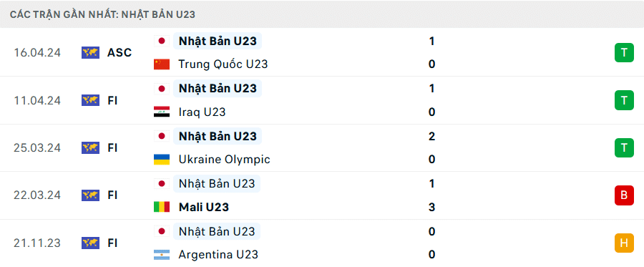644x267 pixels.
Task: Click the orange H result badge
Action: 624,243
